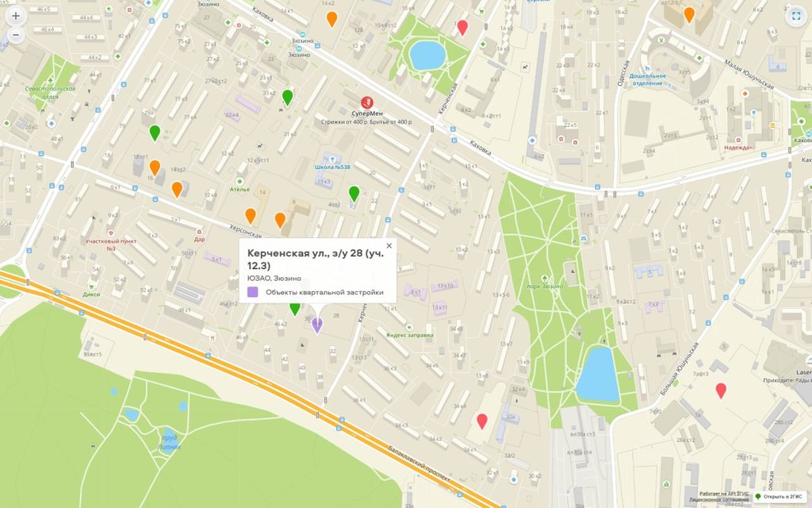This screenshot has width=812, height=508.
Task: Click red marker near building 32а
Action: pos(482,421)
